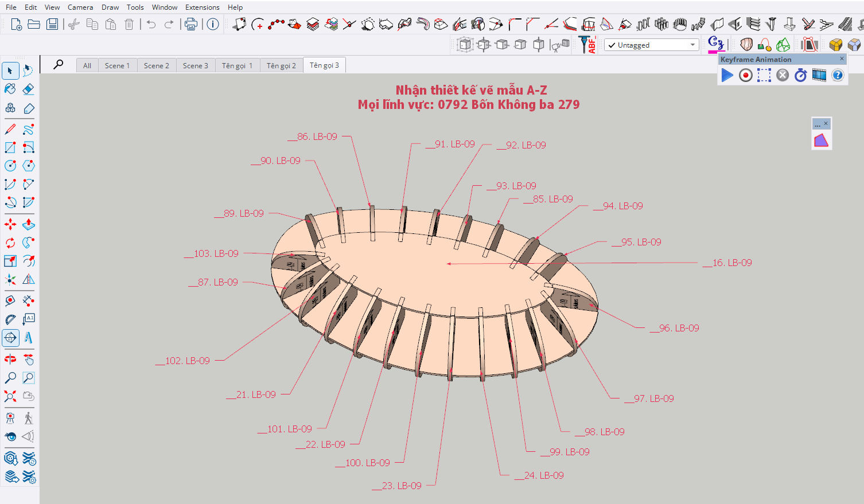Activate the Orbit tool
Image resolution: width=864 pixels, height=504 pixels.
(10, 360)
